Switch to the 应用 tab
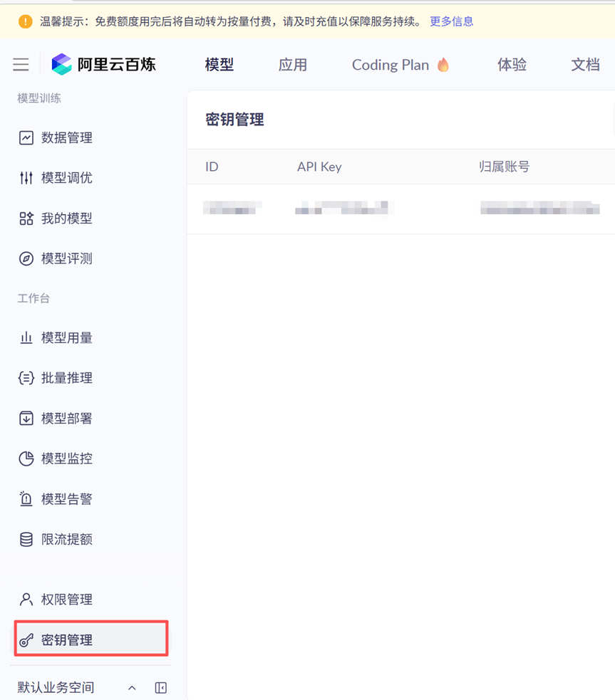Viewport: 615px width, 700px height. tap(293, 64)
